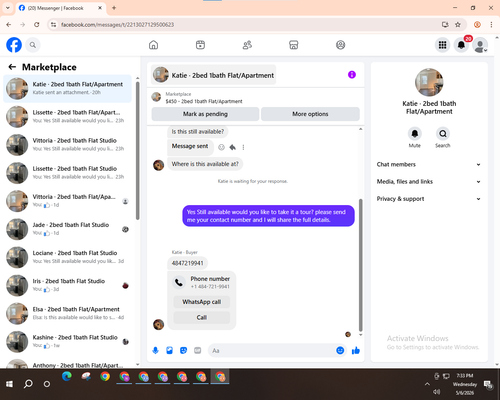Screen dimensions: 500x400
Task: Reply to the Message sent bubble
Action: coord(233,147)
